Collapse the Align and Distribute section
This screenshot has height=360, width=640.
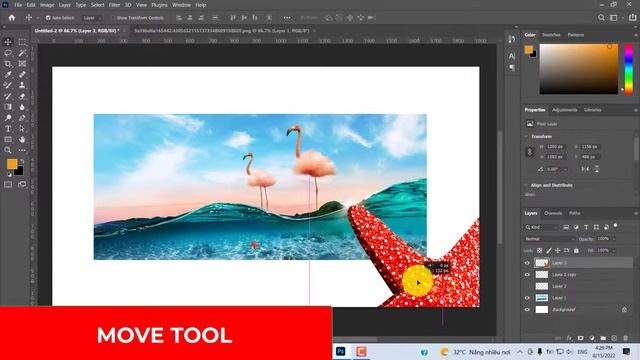tap(526, 185)
